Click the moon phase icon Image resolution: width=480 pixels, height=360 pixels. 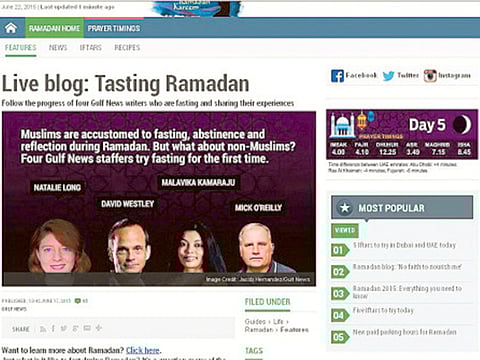tap(462, 125)
